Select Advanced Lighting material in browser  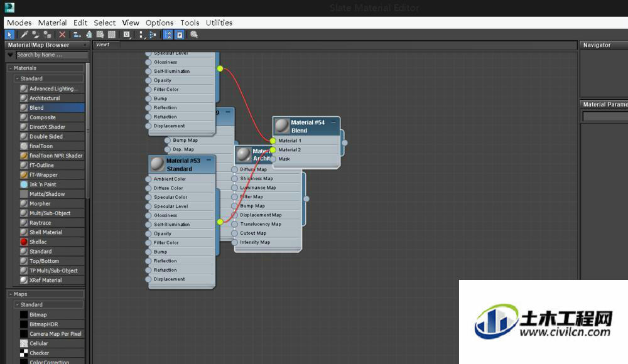pyautogui.click(x=52, y=88)
